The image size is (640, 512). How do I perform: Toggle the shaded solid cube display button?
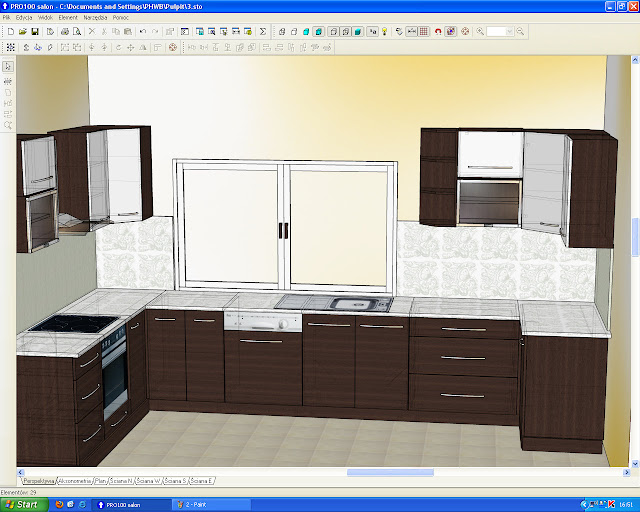coord(358,31)
